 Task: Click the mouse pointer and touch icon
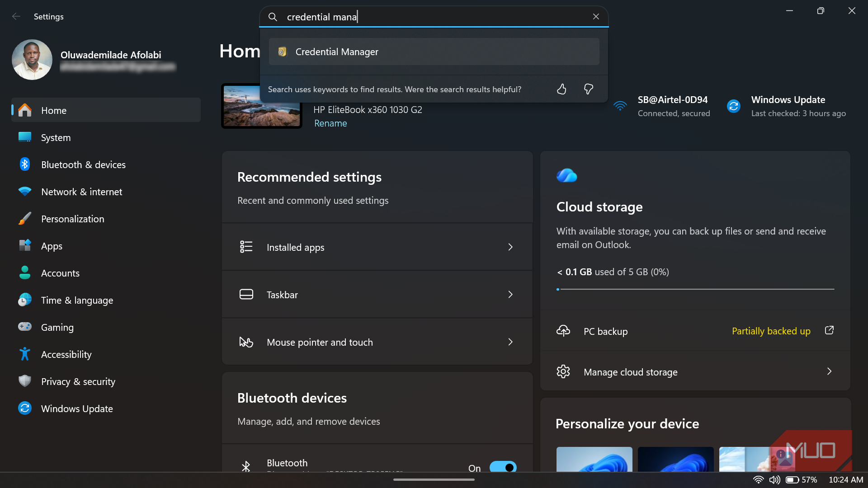coord(246,342)
